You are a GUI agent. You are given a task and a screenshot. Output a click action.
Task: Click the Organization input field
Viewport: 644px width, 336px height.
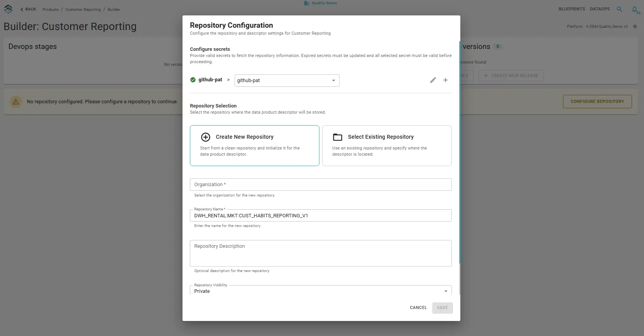tap(321, 185)
